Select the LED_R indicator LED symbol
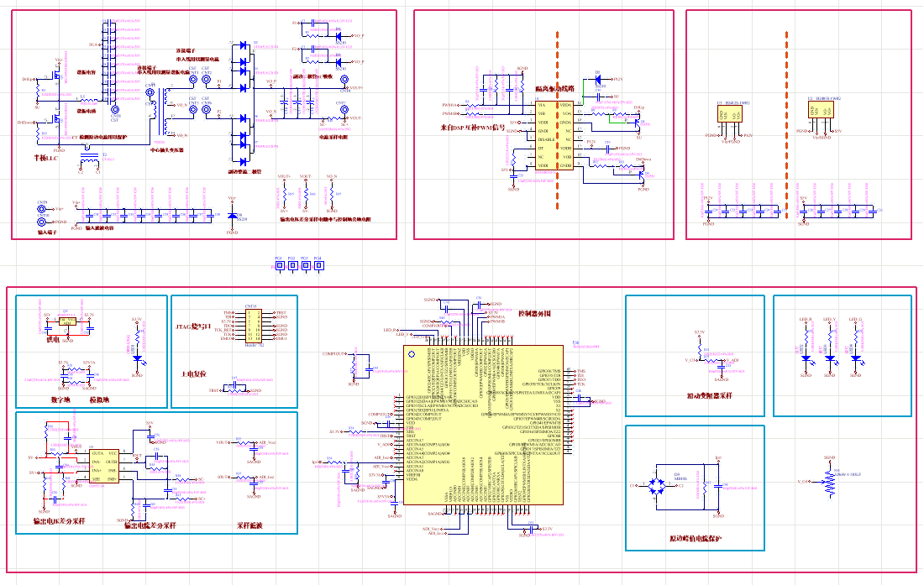This screenshot has width=924, height=585. tap(806, 358)
